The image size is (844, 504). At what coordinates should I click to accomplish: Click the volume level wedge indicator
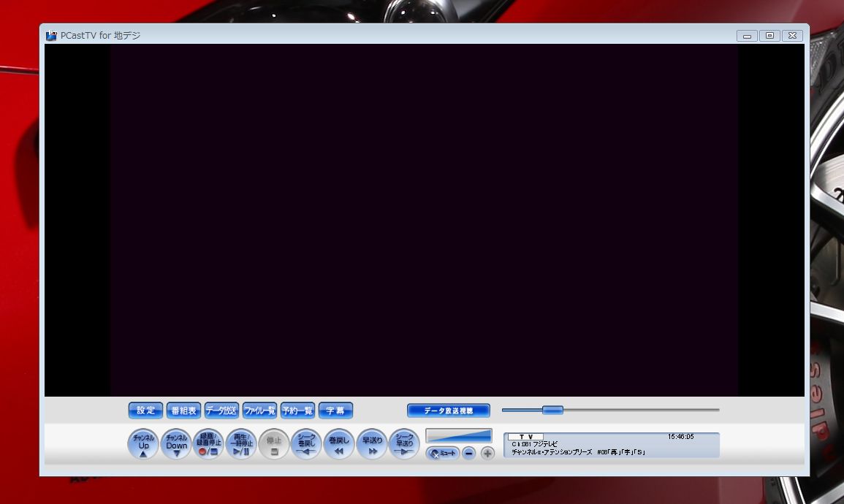pyautogui.click(x=459, y=435)
